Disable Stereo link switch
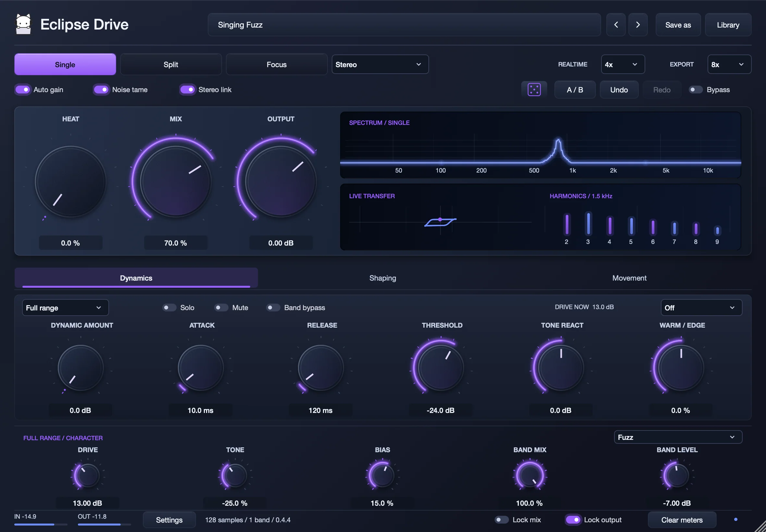Screen dimensions: 766x532 (187, 90)
